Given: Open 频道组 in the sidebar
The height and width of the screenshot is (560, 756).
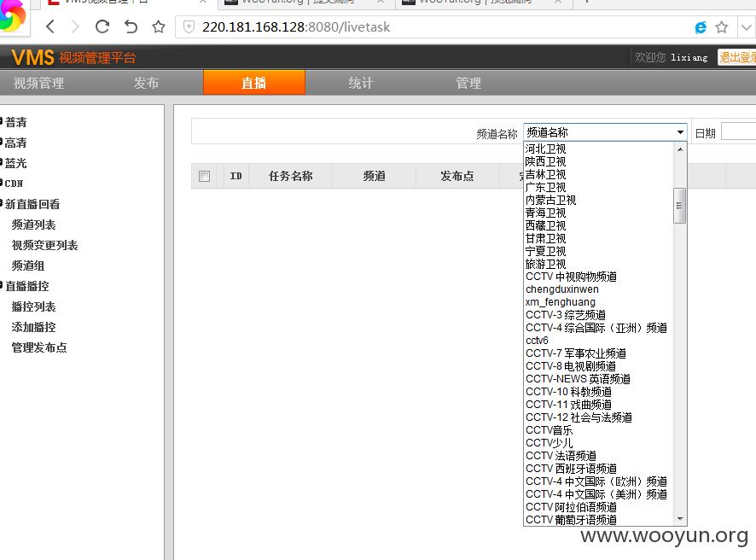Looking at the screenshot, I should point(28,265).
